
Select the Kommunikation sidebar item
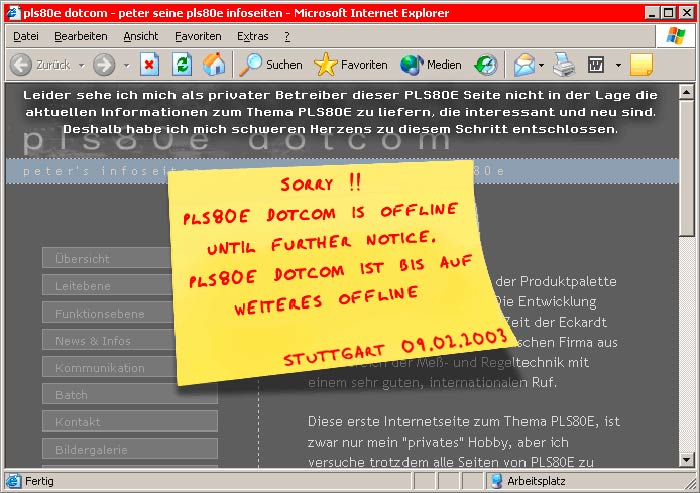(130, 368)
